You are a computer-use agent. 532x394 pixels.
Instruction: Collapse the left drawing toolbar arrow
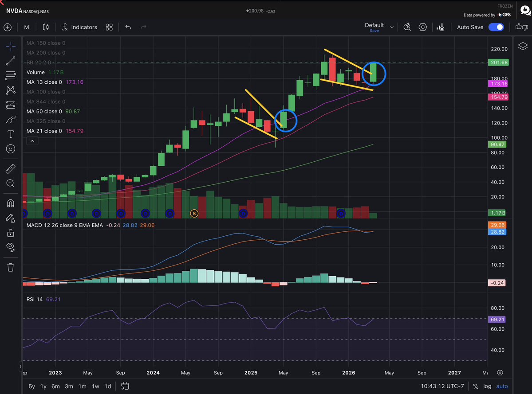(x=20, y=366)
